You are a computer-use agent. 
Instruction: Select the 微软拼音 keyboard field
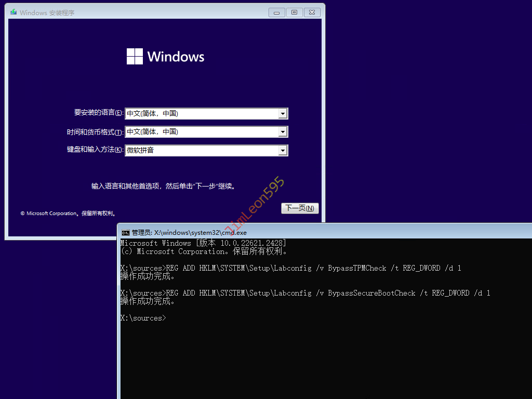click(202, 151)
